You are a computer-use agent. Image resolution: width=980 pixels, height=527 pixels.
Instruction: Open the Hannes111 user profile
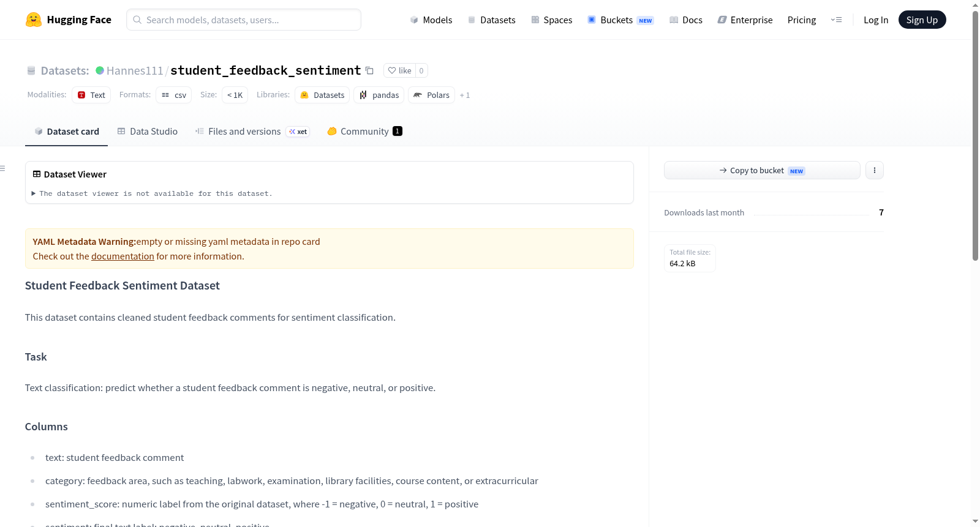pos(135,70)
